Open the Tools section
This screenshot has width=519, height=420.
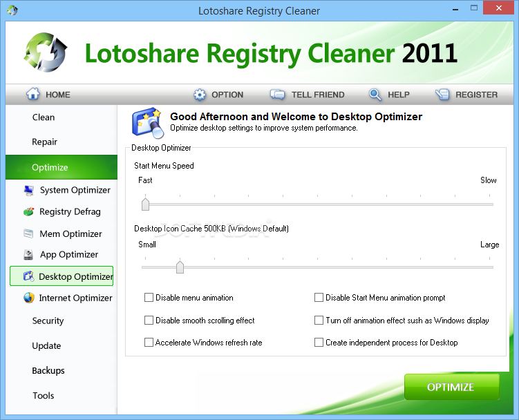(43, 396)
